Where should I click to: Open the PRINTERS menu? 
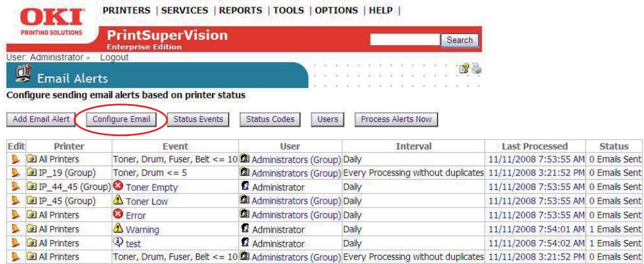coord(126,10)
